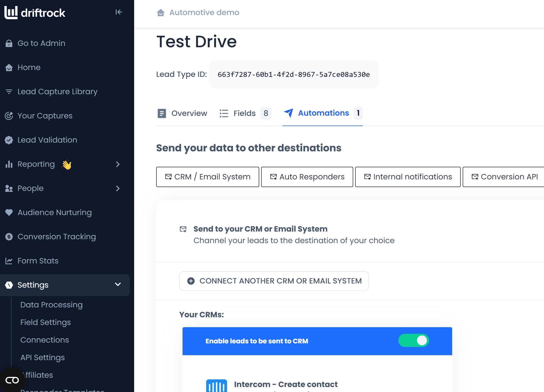This screenshot has height=392, width=544.
Task: Collapse the sidebar with the arrow icon
Action: tap(118, 12)
